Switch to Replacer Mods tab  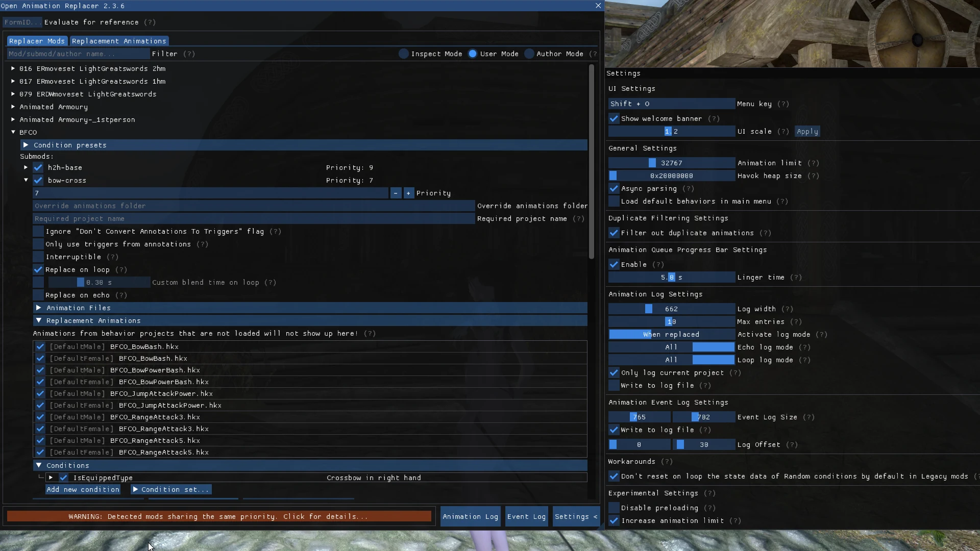[x=37, y=41]
